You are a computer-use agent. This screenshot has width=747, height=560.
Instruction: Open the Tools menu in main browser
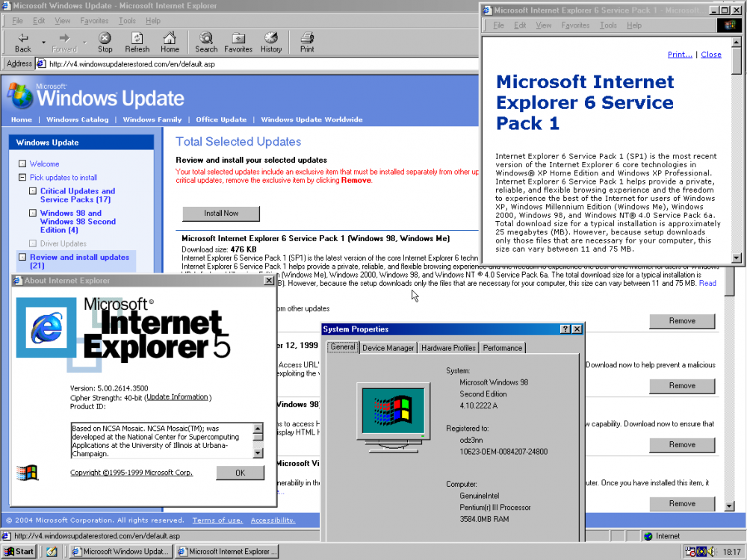(x=127, y=21)
